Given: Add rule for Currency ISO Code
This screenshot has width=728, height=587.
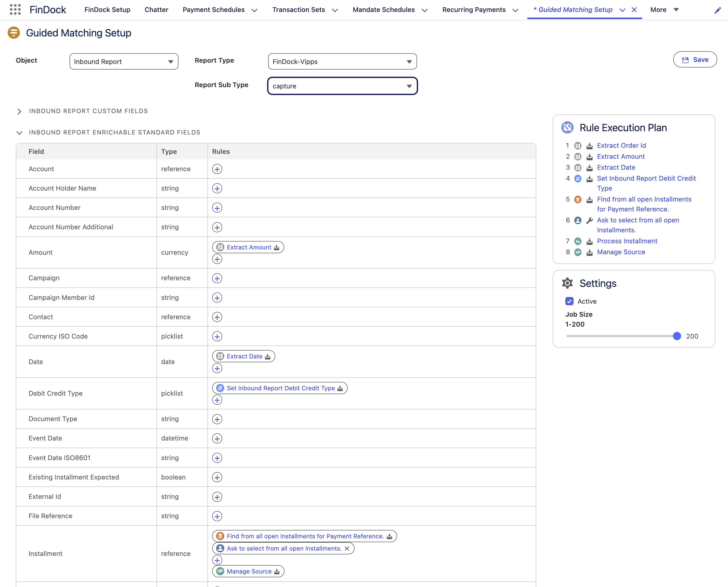Looking at the screenshot, I should (217, 337).
